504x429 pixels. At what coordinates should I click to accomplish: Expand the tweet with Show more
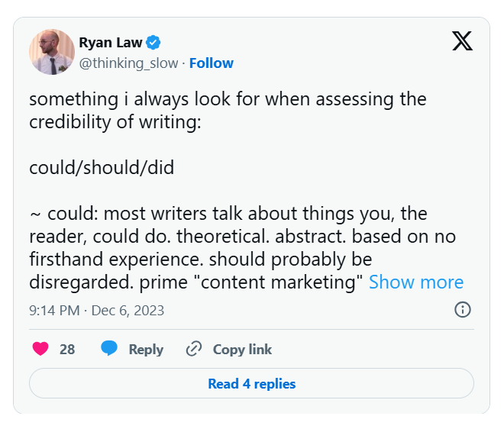416,282
